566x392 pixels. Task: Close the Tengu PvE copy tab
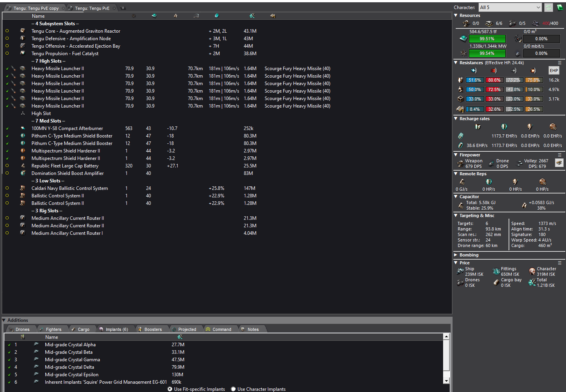(x=63, y=8)
